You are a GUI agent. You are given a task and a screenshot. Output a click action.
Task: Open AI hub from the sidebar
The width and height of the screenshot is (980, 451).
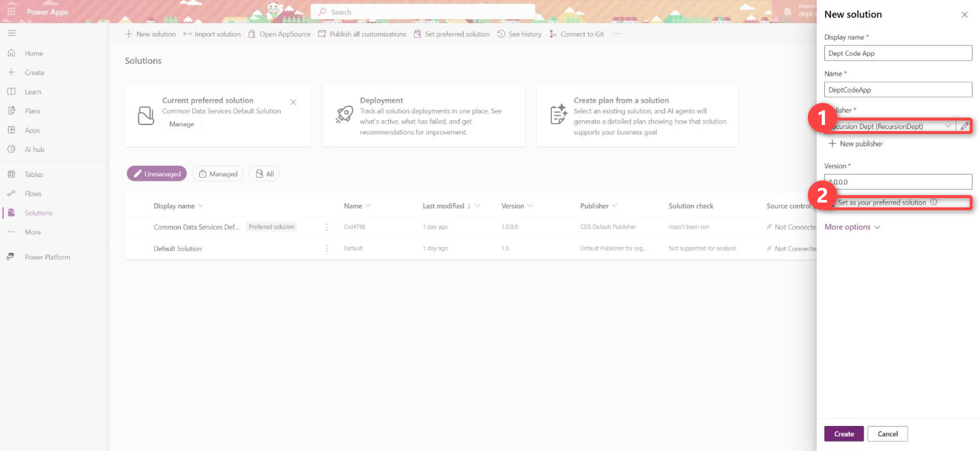tap(34, 149)
